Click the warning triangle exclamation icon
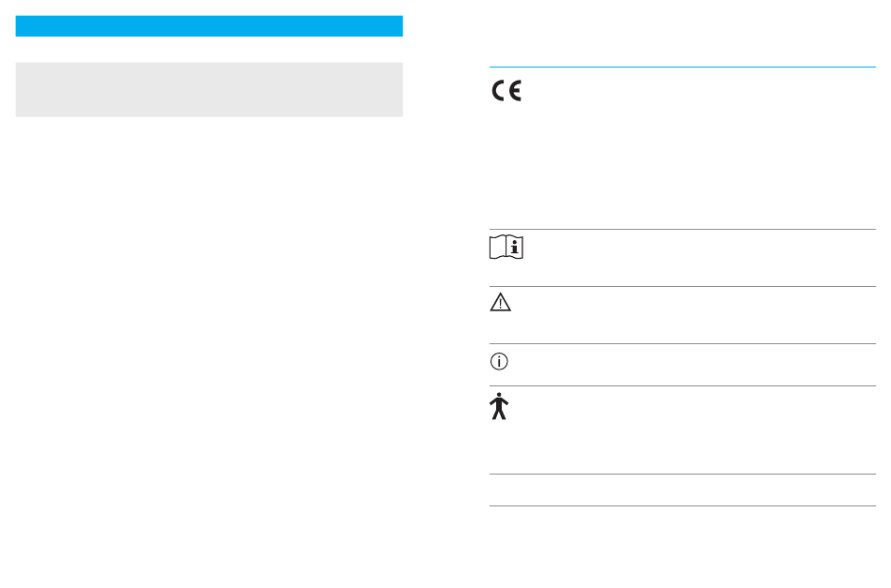The image size is (891, 588). (x=500, y=302)
